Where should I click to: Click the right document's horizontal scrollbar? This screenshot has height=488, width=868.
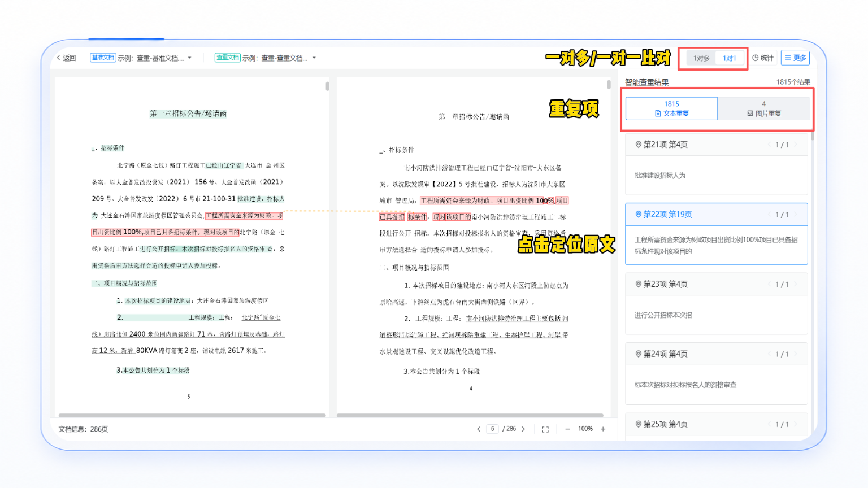(x=470, y=415)
